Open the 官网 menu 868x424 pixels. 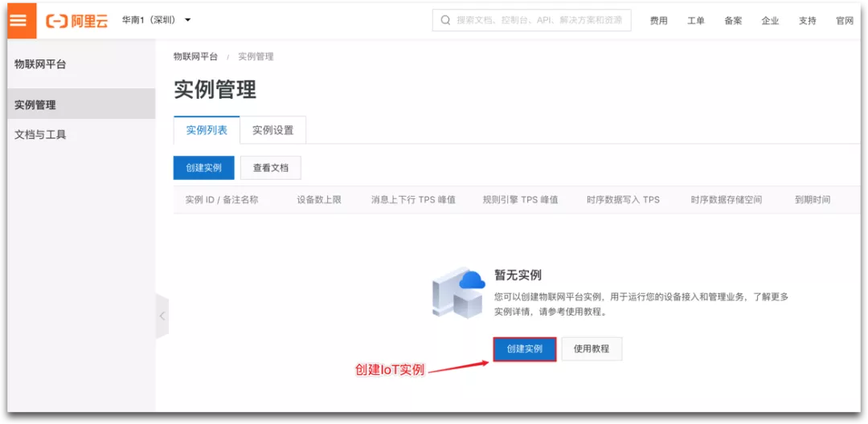(845, 21)
